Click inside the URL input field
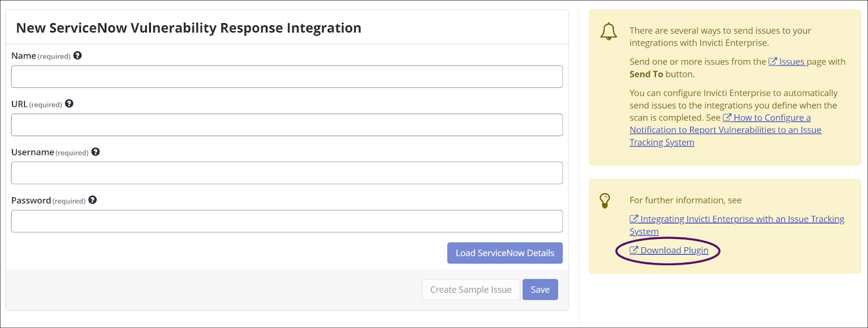Viewport: 868px width, 328px height. 286,125
